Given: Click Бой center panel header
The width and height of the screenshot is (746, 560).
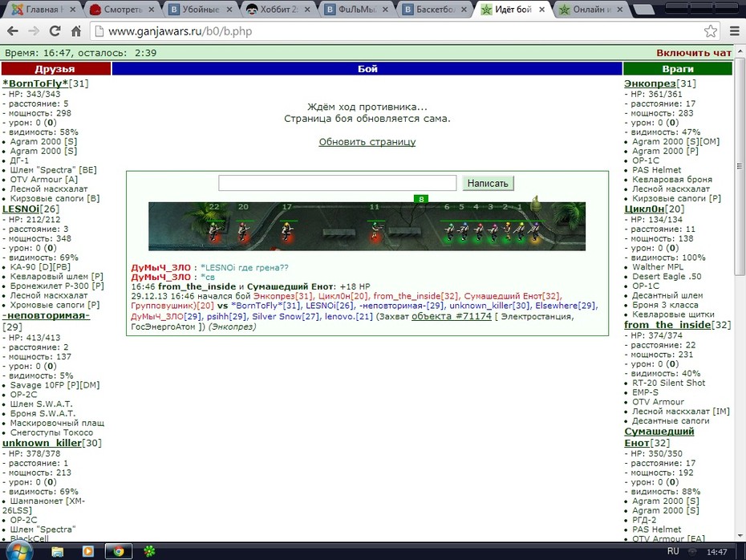Looking at the screenshot, I should tap(367, 69).
